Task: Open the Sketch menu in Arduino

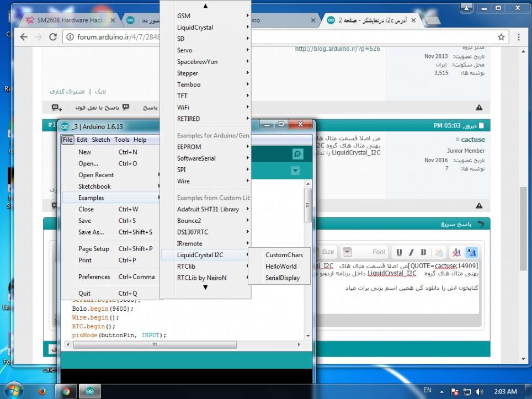Action: click(x=101, y=140)
